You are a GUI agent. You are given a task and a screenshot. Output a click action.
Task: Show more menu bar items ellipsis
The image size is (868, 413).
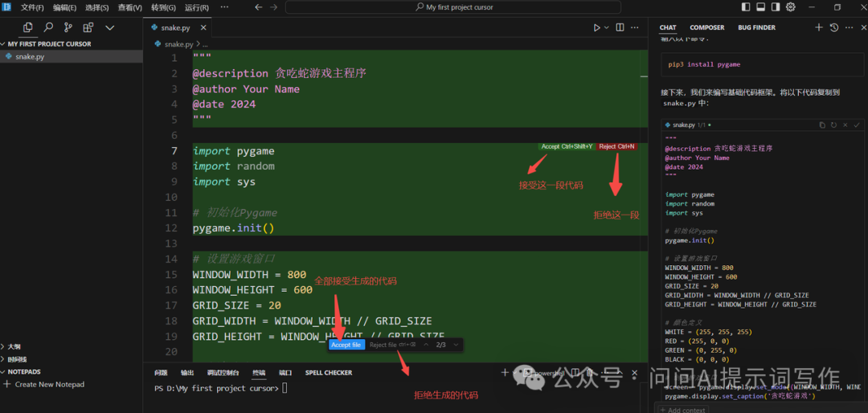point(224,8)
